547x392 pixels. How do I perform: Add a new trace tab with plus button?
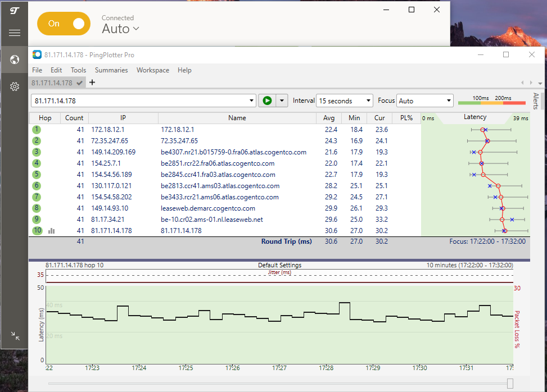tap(92, 82)
